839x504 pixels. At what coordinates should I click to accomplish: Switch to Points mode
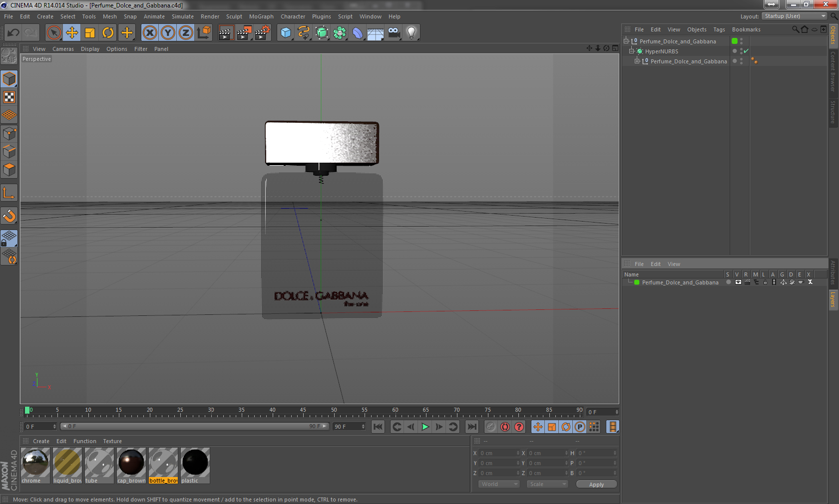tap(9, 134)
